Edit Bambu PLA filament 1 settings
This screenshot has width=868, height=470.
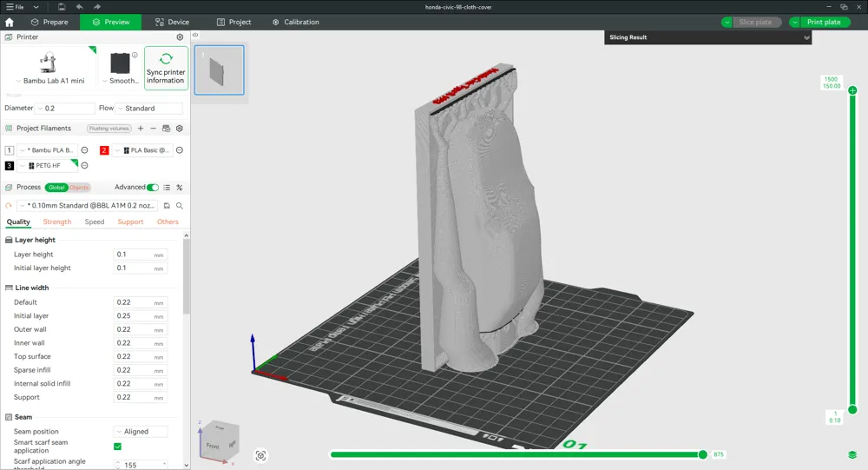pyautogui.click(x=85, y=150)
